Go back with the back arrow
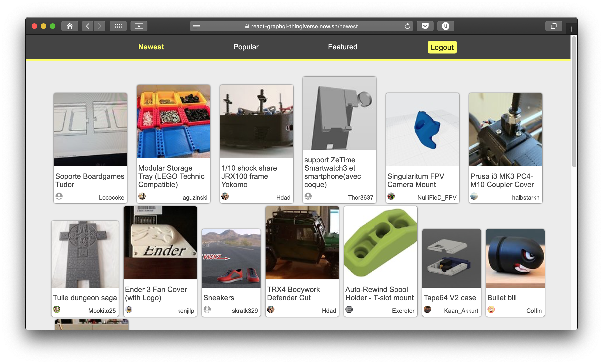 [88, 26]
